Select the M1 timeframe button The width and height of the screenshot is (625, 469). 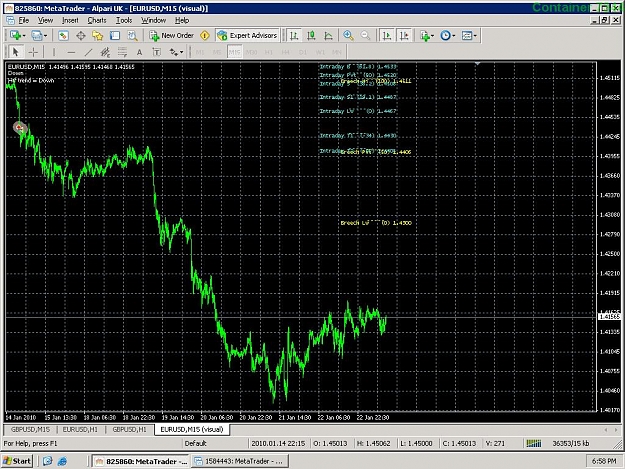(200, 52)
